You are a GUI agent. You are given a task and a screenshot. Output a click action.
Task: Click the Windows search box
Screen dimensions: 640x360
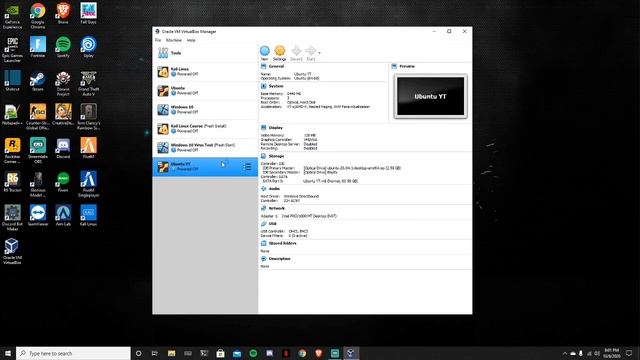[x=73, y=353]
